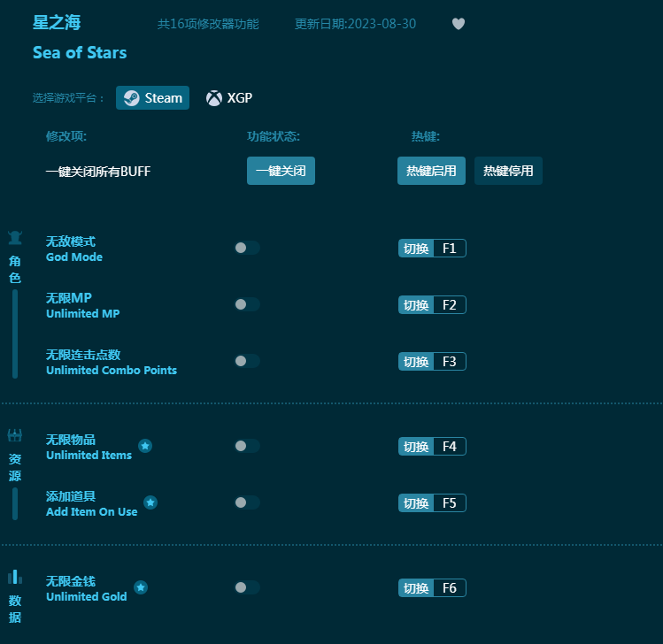The height and width of the screenshot is (644, 663).
Task: Click the character category helmet icon
Action: (x=15, y=237)
